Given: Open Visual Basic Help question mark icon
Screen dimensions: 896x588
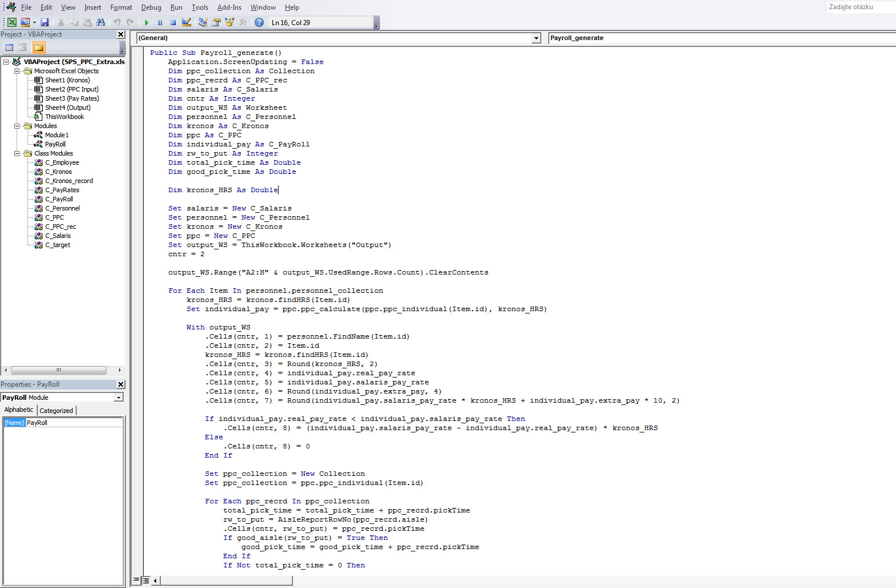Looking at the screenshot, I should click(259, 22).
